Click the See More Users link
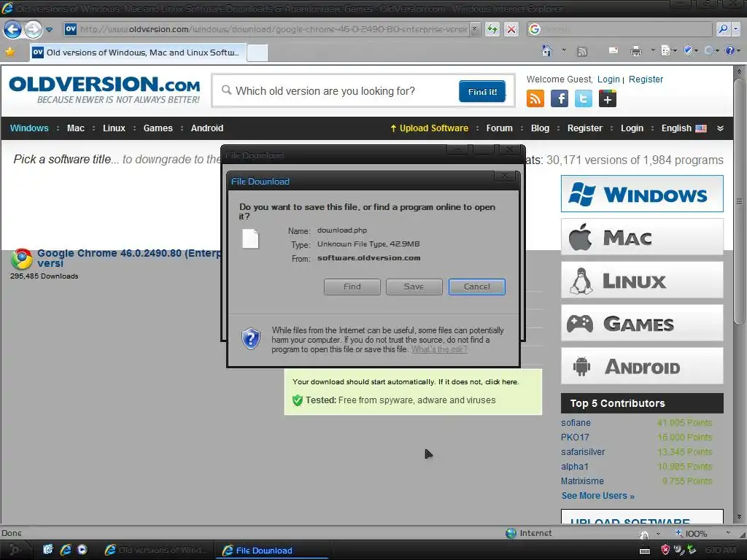 598,496
